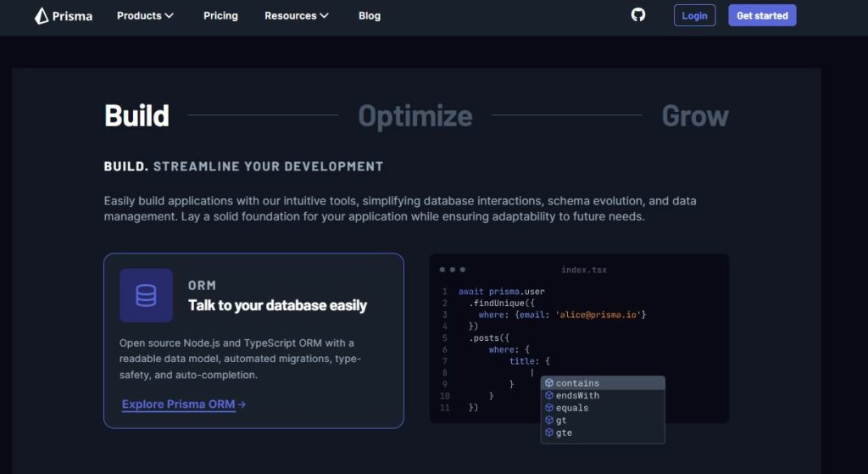The width and height of the screenshot is (868, 474).
Task: Click the 'alice@prisma.io' string in the code
Action: pyautogui.click(x=598, y=315)
